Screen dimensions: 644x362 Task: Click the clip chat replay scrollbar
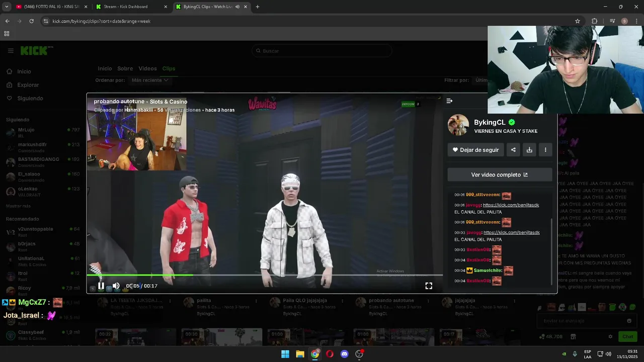551,251
